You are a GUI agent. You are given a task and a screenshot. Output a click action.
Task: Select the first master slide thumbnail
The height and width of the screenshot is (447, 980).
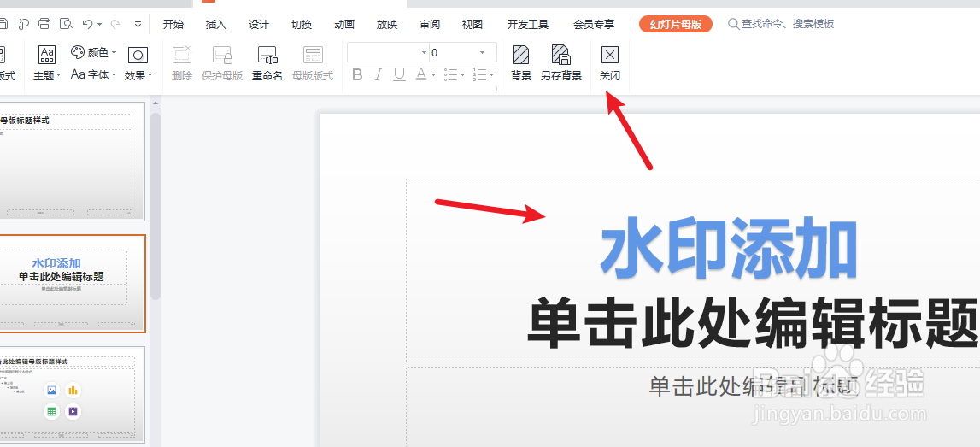pos(71,162)
